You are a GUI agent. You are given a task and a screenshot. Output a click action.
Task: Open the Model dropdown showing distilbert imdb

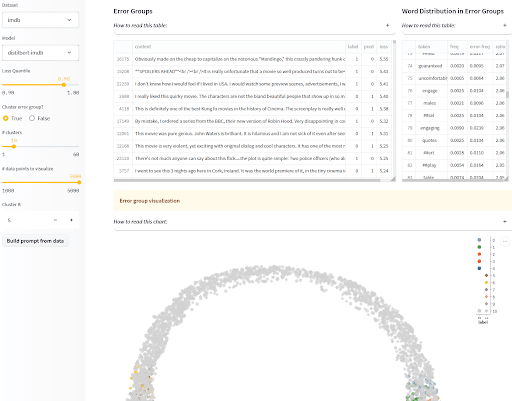pyautogui.click(x=40, y=53)
